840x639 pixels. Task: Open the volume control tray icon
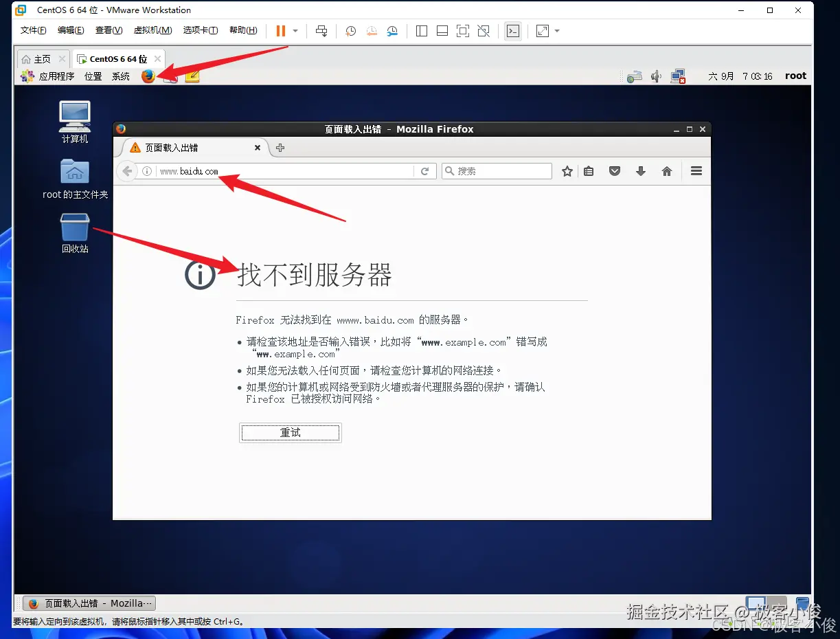tap(656, 76)
